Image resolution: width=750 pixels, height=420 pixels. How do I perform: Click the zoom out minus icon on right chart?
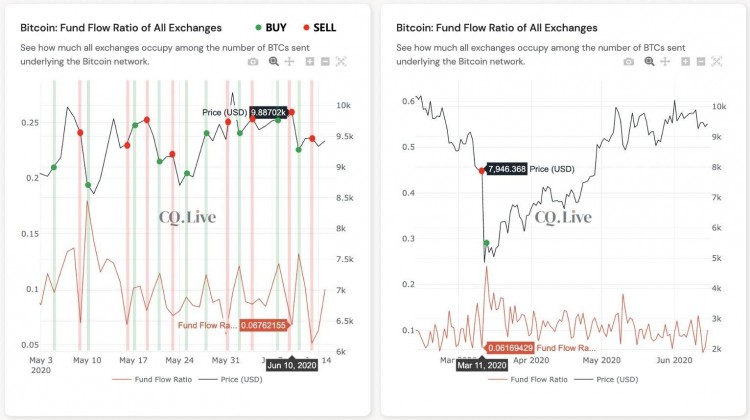tap(701, 61)
